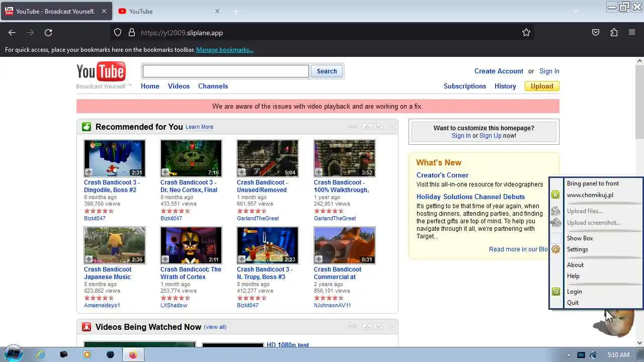Click the taskbar clock showing 5:10 AM
Viewport: 644px width, 362px height.
(618, 355)
